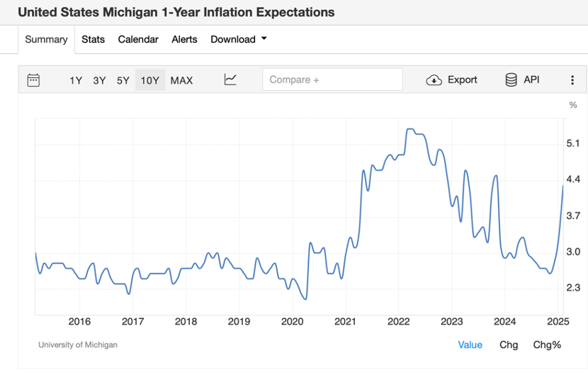Select the 3Y time range

pyautogui.click(x=99, y=80)
